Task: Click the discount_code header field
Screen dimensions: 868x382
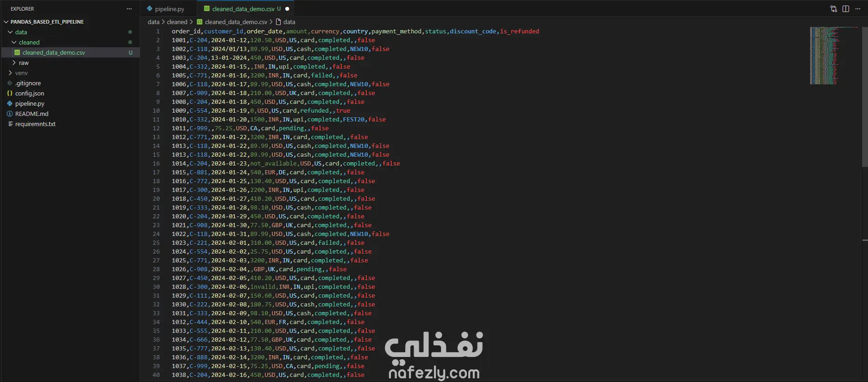Action: (473, 32)
